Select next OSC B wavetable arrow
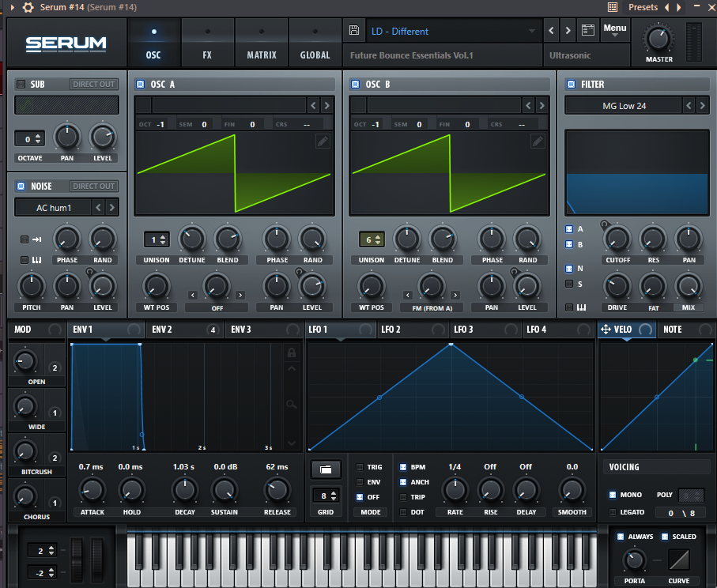Viewport: 717px width, 588px height. 542,106
